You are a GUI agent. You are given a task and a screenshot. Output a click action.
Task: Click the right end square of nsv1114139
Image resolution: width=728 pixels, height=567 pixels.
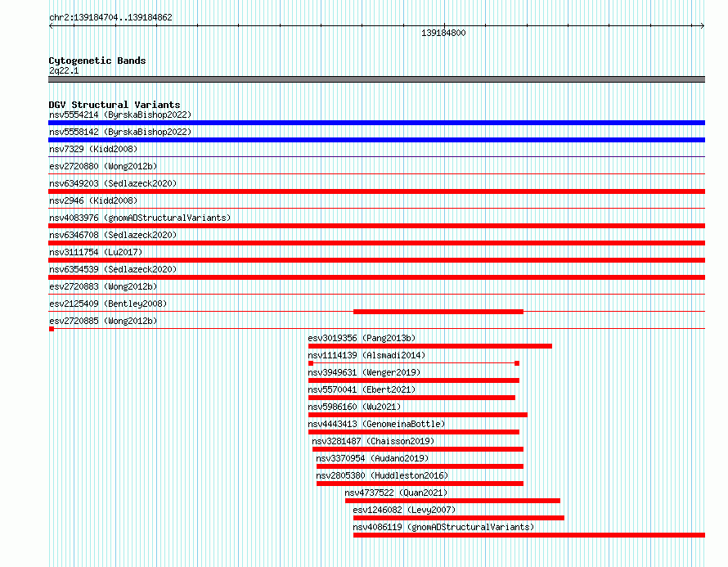pyautogui.click(x=517, y=363)
